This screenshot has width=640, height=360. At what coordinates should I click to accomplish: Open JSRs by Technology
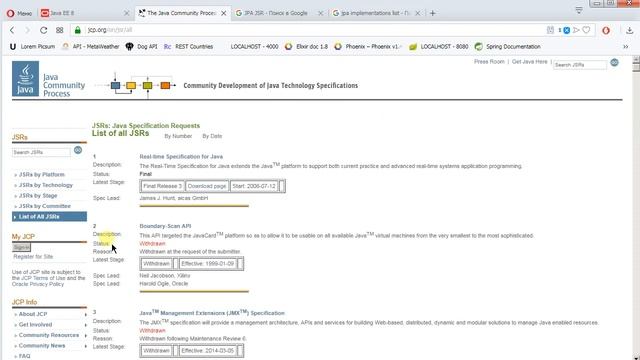pos(46,185)
